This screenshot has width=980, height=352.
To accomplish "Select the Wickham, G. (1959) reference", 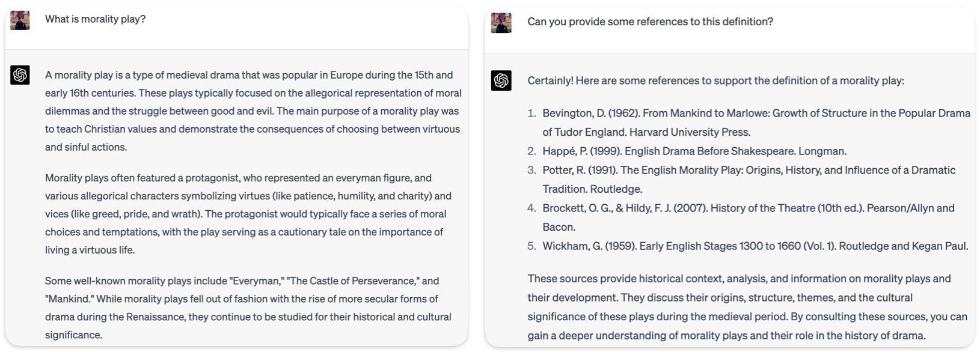I will tap(755, 246).
